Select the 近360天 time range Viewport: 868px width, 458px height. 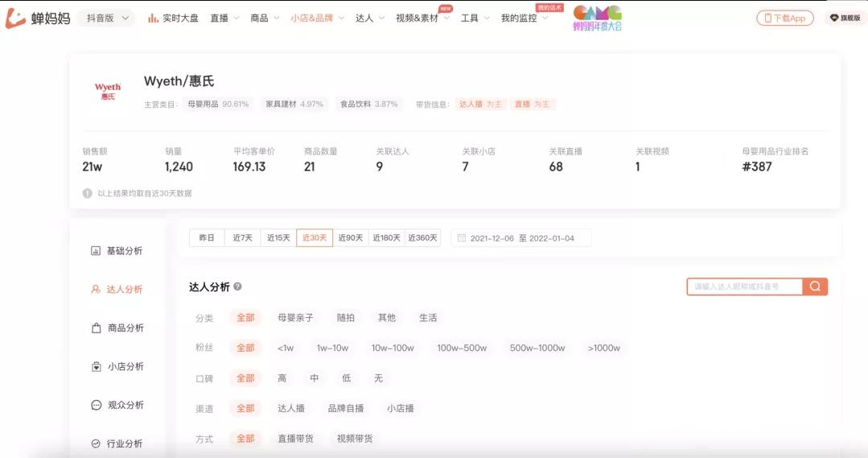pos(423,237)
